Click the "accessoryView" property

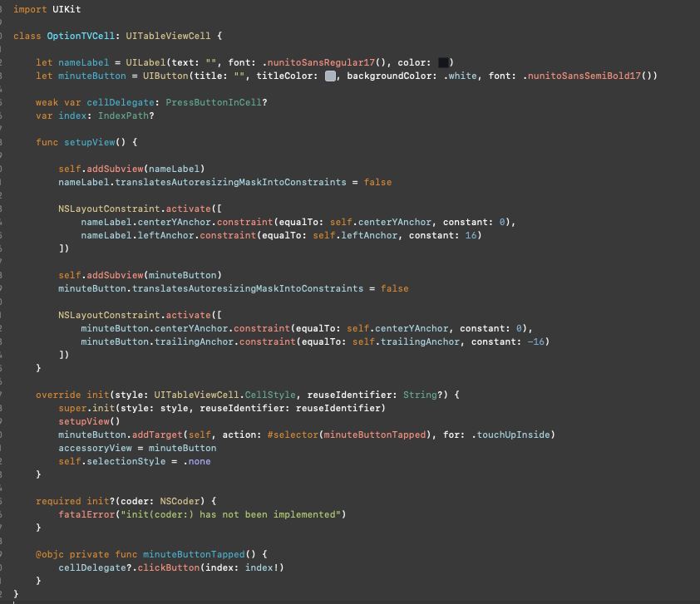pos(95,449)
